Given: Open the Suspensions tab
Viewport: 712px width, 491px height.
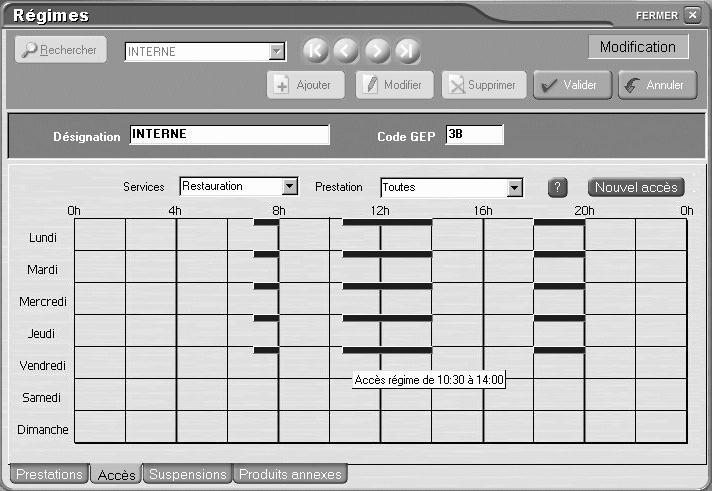Looking at the screenshot, I should tap(188, 474).
